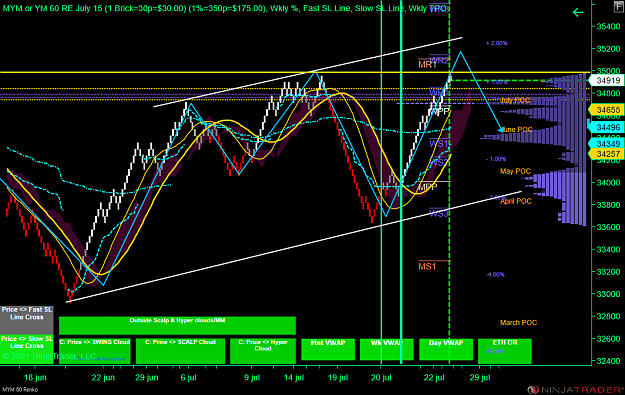This screenshot has width=625, height=395.
Task: Click the -4.00% weekly percent label
Action: point(495,275)
